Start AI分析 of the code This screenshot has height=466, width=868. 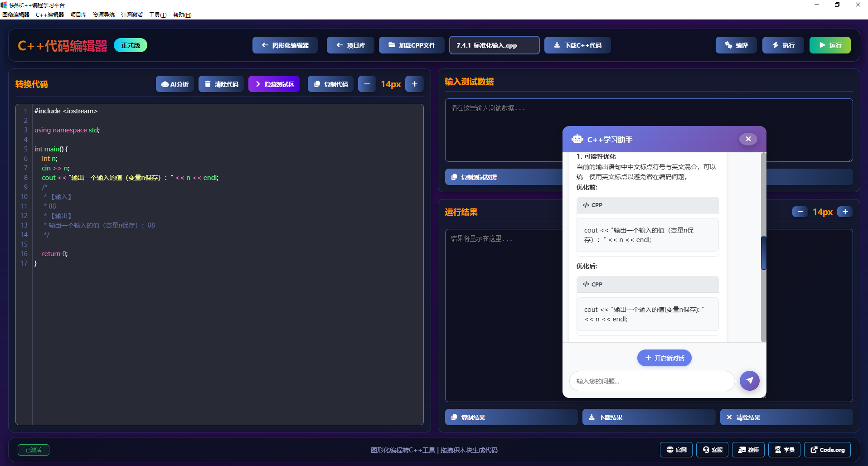click(x=175, y=84)
